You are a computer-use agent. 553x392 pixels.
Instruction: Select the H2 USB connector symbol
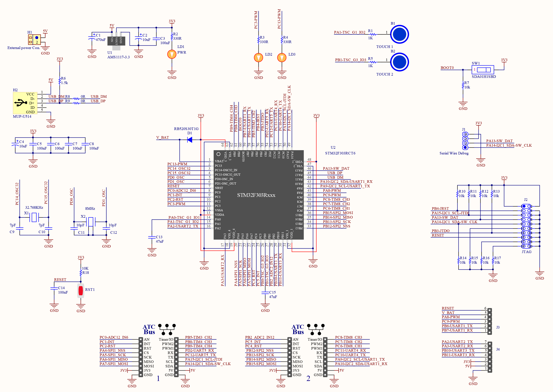tap(25, 103)
